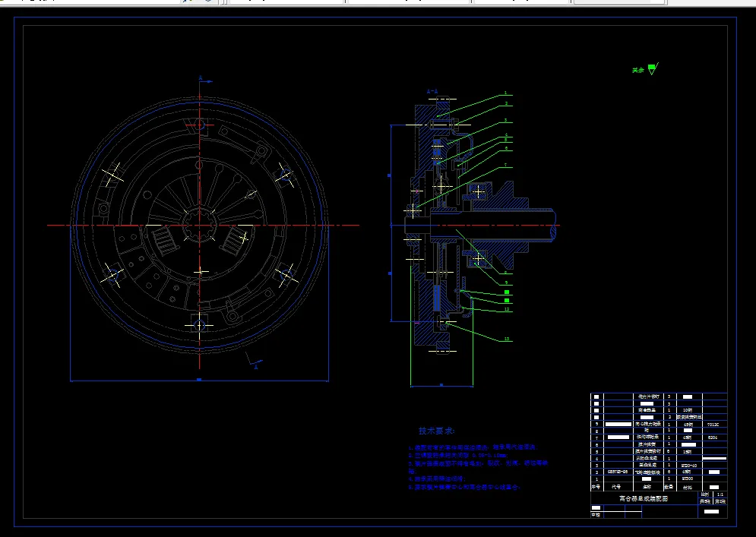The width and height of the screenshot is (756, 537).
Task: Select the 数量 header cell in parts list
Action: pos(669,487)
